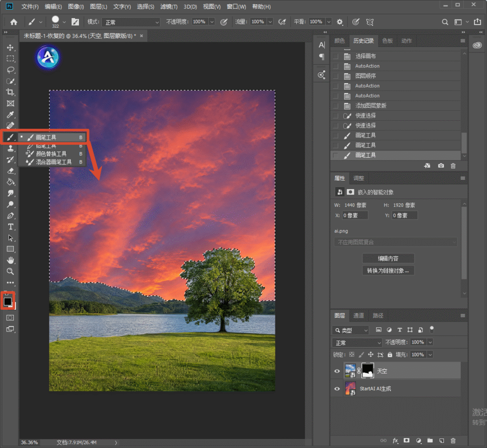
Task: Select the Eyedropper tool
Action: tap(10, 115)
